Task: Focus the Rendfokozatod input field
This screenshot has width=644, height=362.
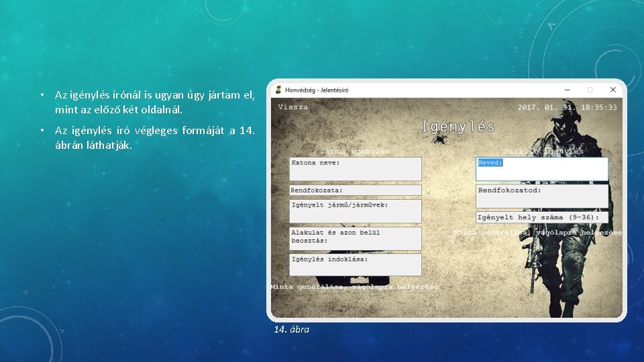Action: coord(542,196)
